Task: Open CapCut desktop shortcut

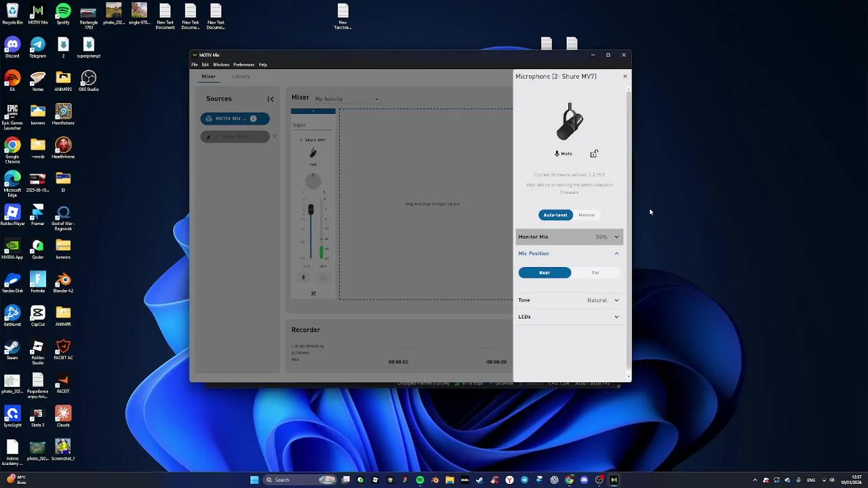Action: click(38, 316)
